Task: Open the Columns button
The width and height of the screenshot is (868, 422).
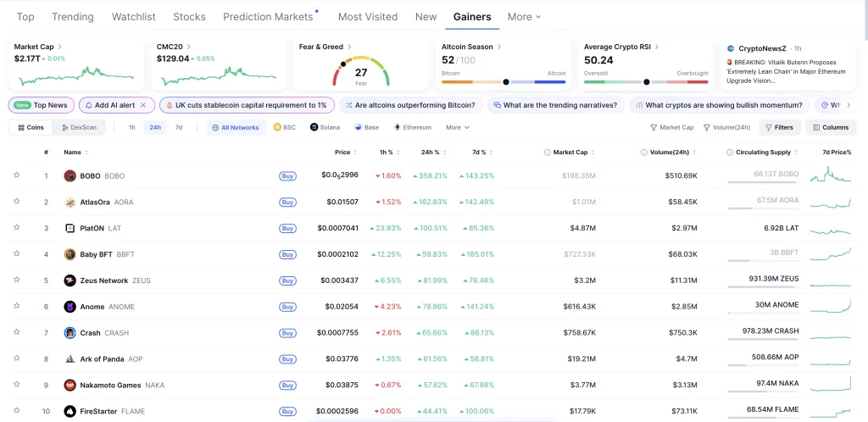Action: coord(831,127)
